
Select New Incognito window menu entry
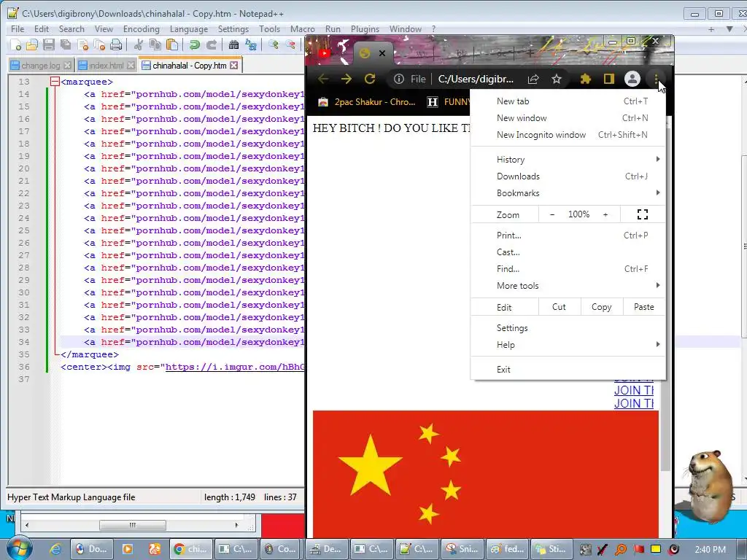point(568,135)
